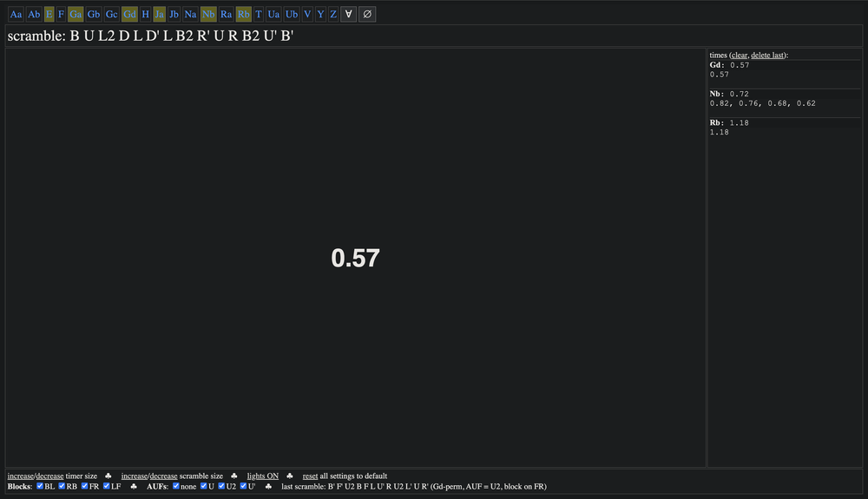Toggle the Na perm button
This screenshot has width=868, height=499.
[190, 14]
